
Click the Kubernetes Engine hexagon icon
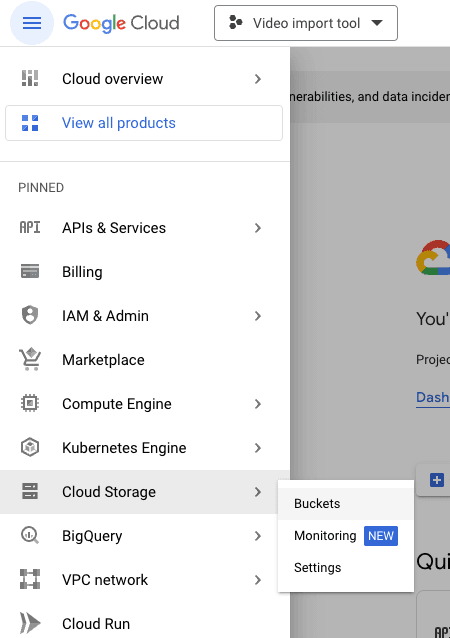[x=30, y=447]
